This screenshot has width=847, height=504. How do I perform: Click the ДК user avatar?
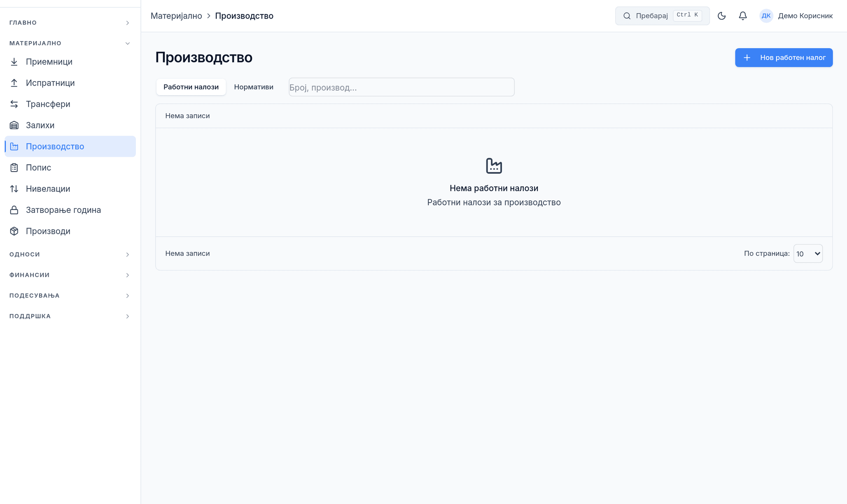click(x=766, y=16)
